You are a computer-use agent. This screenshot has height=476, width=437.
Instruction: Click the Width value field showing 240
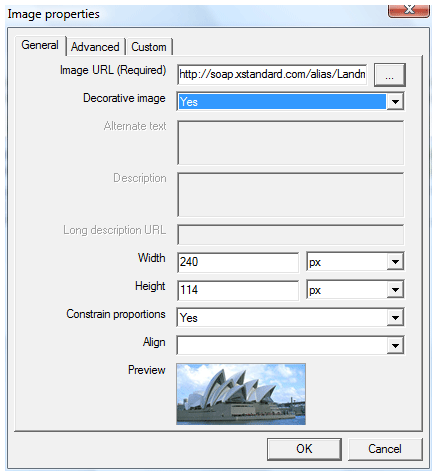238,262
